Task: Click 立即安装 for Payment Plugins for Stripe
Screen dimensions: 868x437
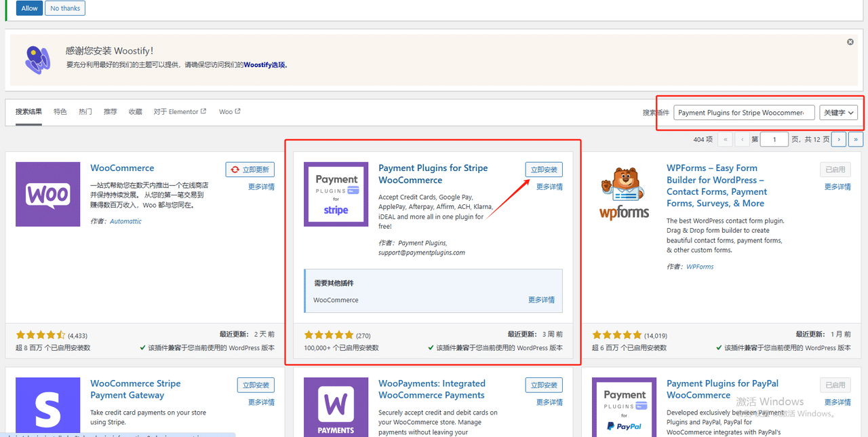Action: click(x=544, y=170)
